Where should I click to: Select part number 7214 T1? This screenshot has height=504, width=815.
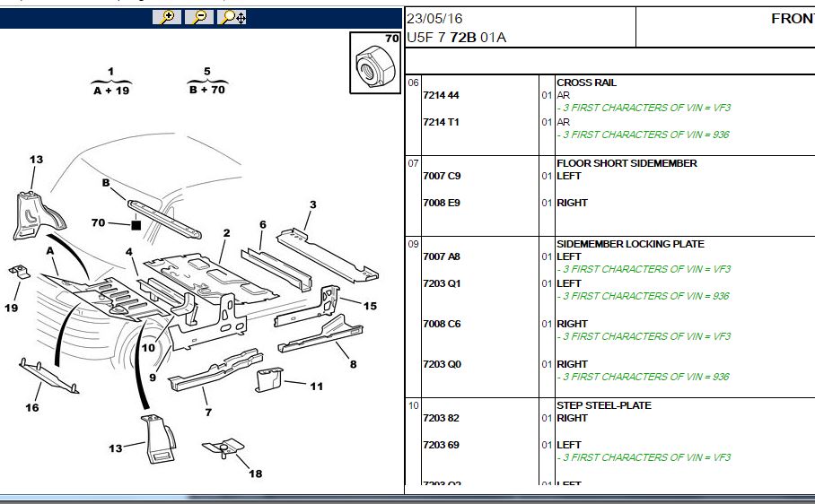point(442,122)
